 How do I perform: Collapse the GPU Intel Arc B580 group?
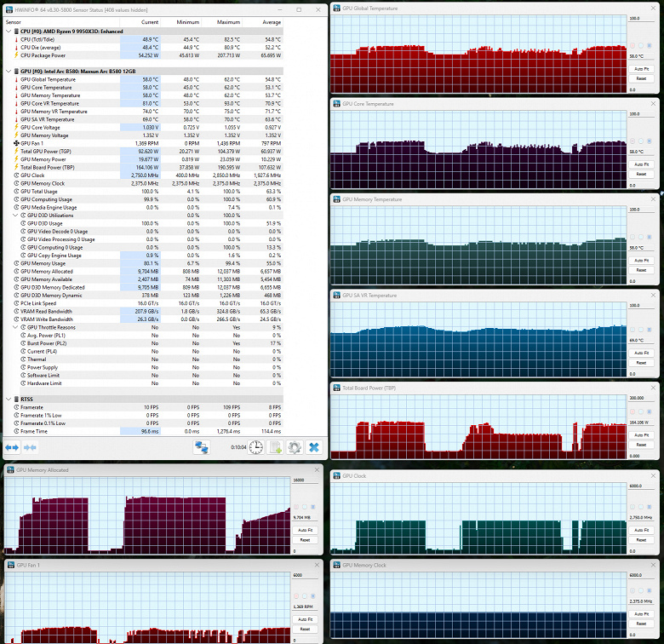[x=9, y=72]
